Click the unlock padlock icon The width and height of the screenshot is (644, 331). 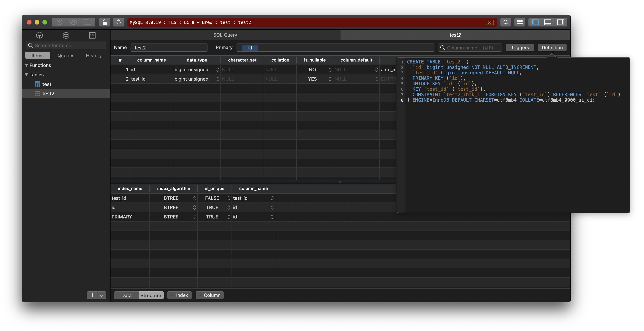pos(104,22)
